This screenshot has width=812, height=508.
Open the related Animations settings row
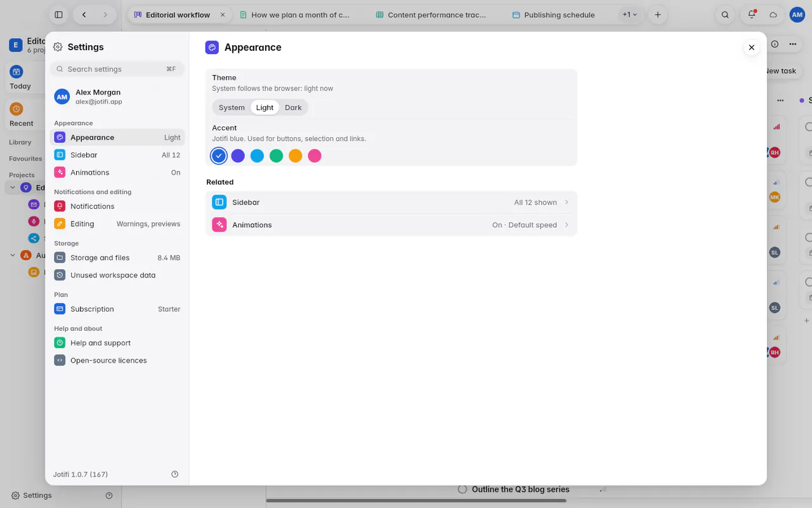391,225
